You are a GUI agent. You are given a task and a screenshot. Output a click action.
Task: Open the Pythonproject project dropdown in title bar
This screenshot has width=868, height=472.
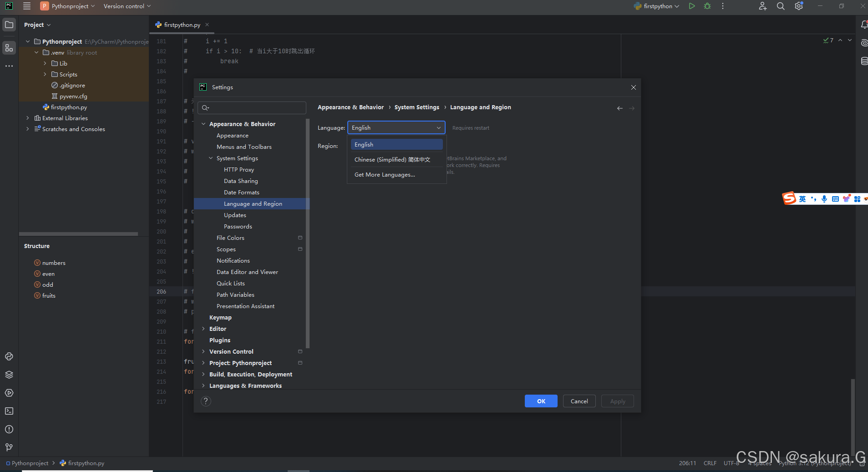[x=68, y=6]
